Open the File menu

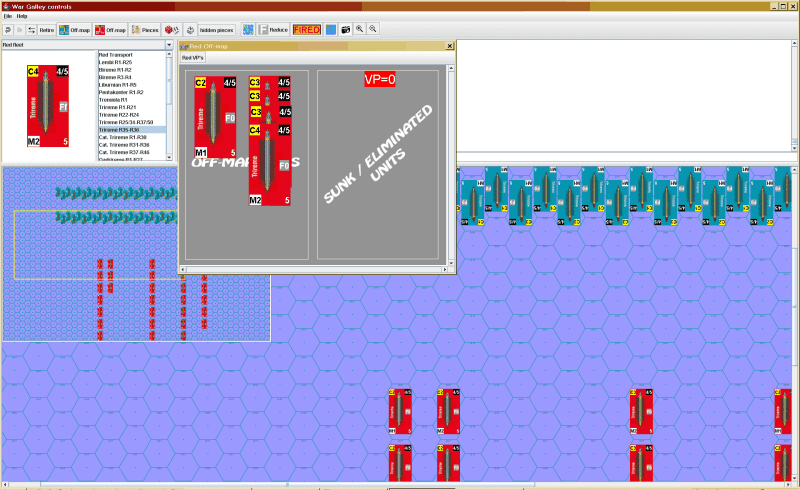pos(8,16)
